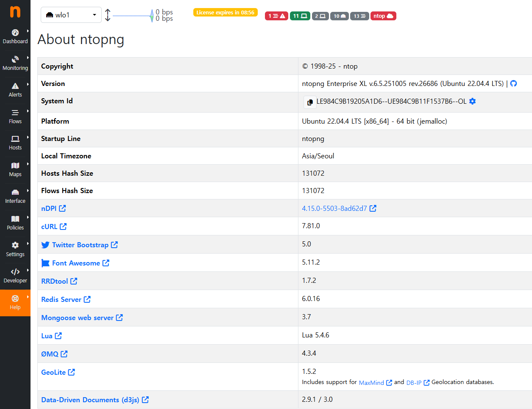The height and width of the screenshot is (409, 532).
Task: Click the ntopng Enterprise XL version text
Action: 403,83
